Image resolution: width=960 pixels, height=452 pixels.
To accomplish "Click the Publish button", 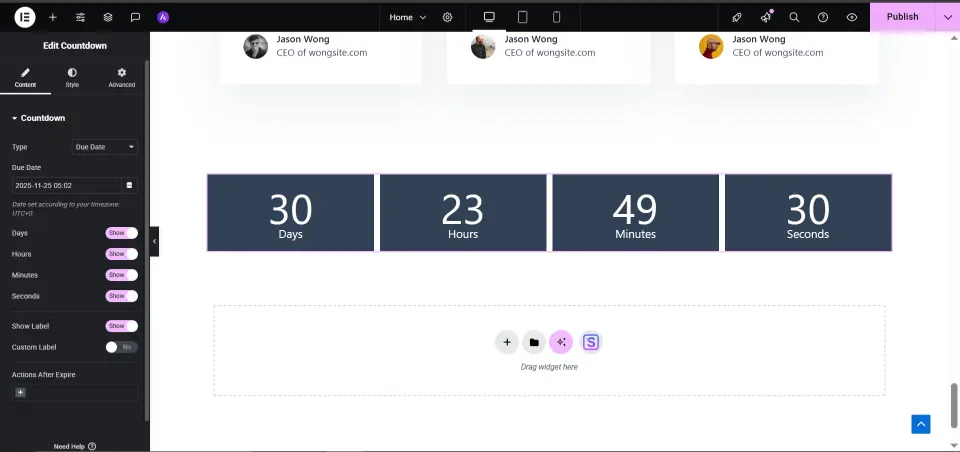I will click(x=902, y=17).
